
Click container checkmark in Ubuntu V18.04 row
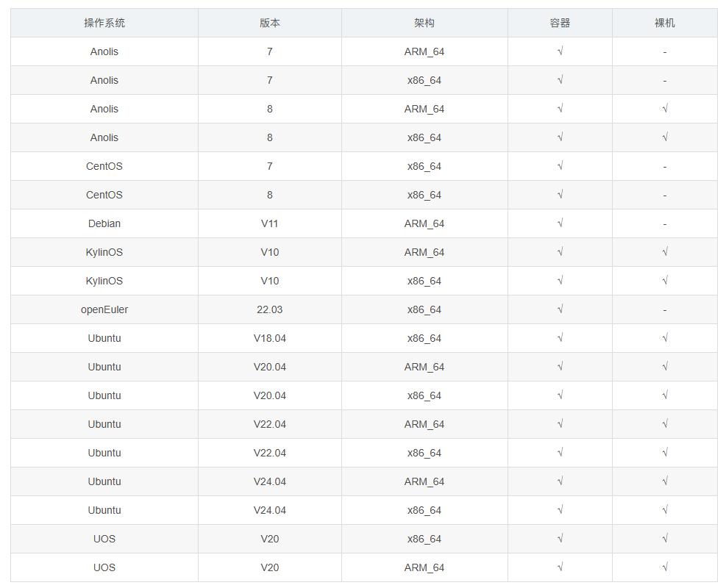point(560,338)
